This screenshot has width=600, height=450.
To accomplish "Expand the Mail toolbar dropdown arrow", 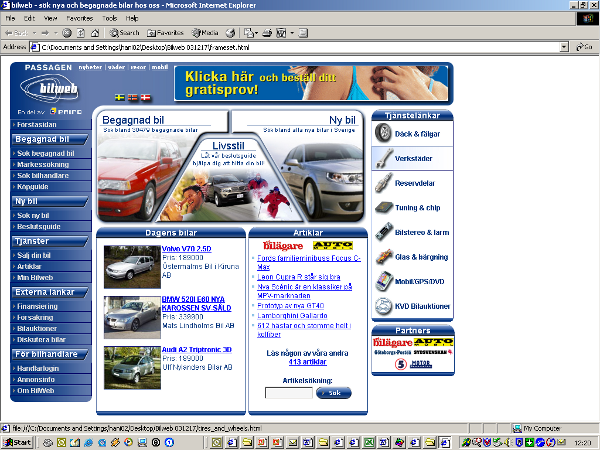I will point(256,33).
